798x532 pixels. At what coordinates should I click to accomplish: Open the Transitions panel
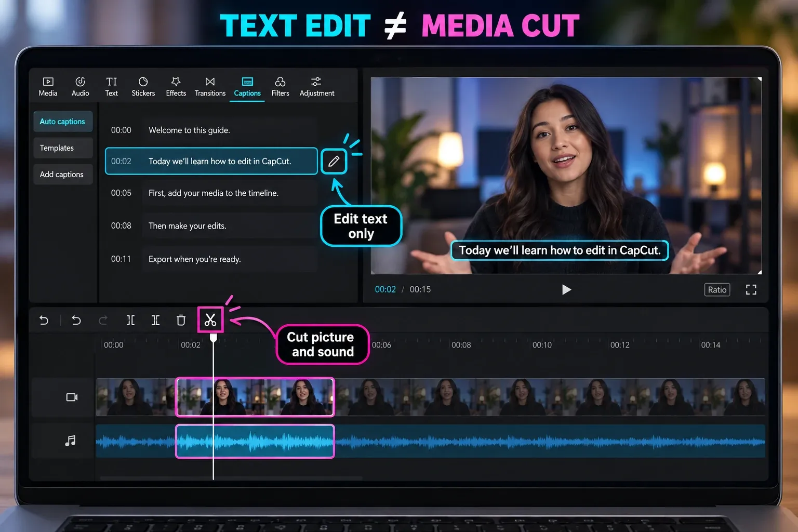click(210, 87)
